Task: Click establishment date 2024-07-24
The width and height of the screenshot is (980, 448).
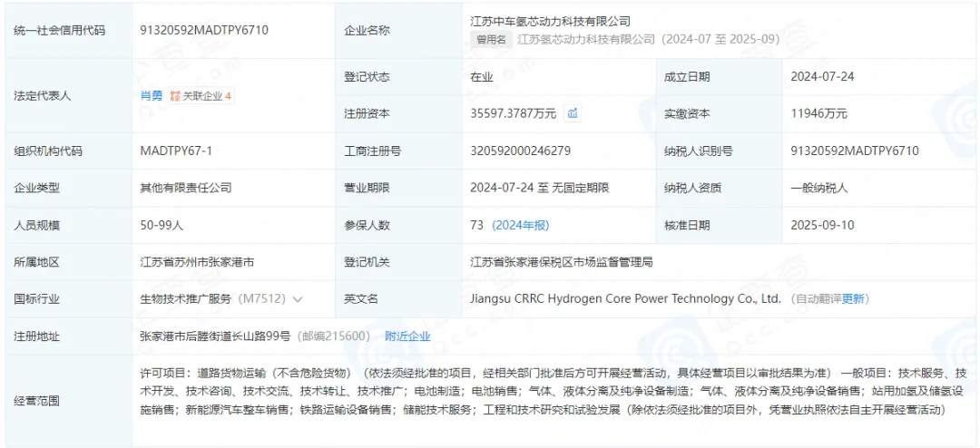Action: (x=822, y=77)
